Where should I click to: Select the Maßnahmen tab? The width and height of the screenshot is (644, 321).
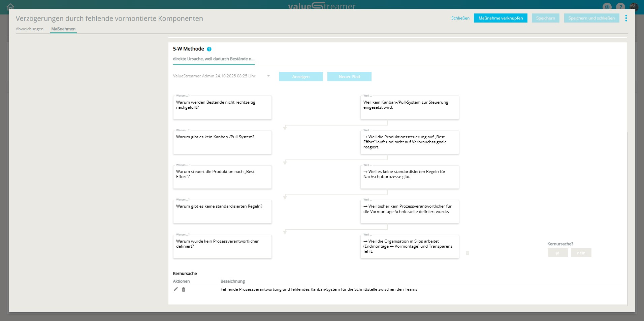click(63, 29)
